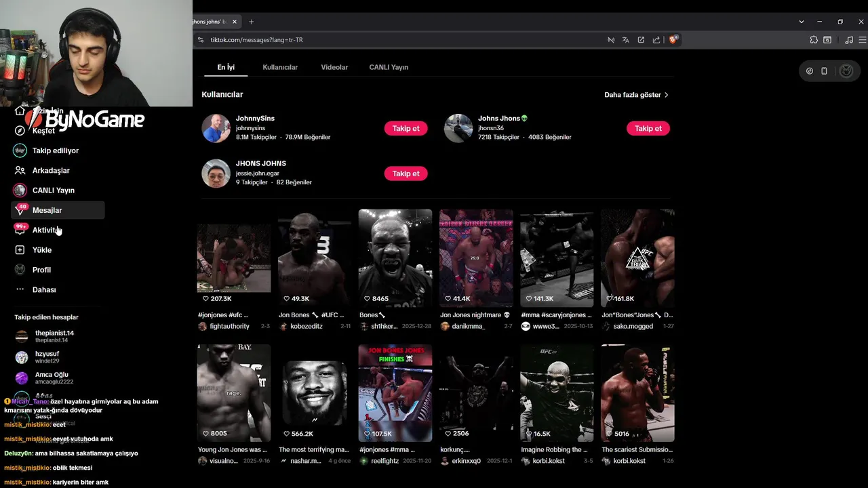Image resolution: width=868 pixels, height=488 pixels.
Task: Switch to Videolar tab
Action: pyautogui.click(x=334, y=67)
